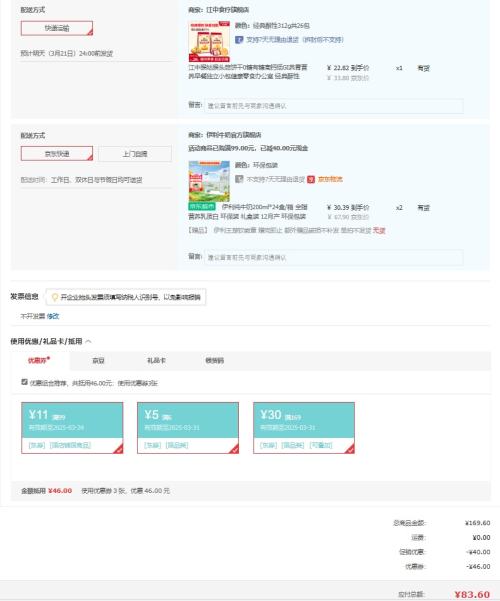Switch to the Gift Card tab
This screenshot has height=601, width=500.
(x=156, y=361)
